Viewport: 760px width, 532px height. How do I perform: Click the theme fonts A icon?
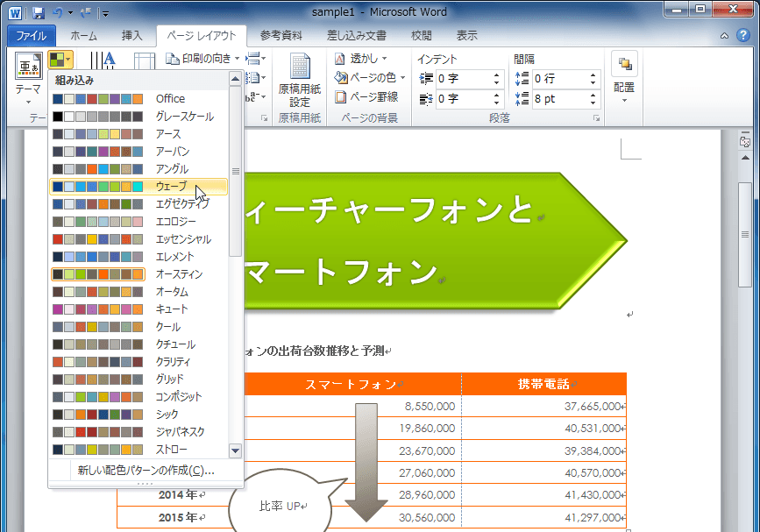click(x=103, y=60)
